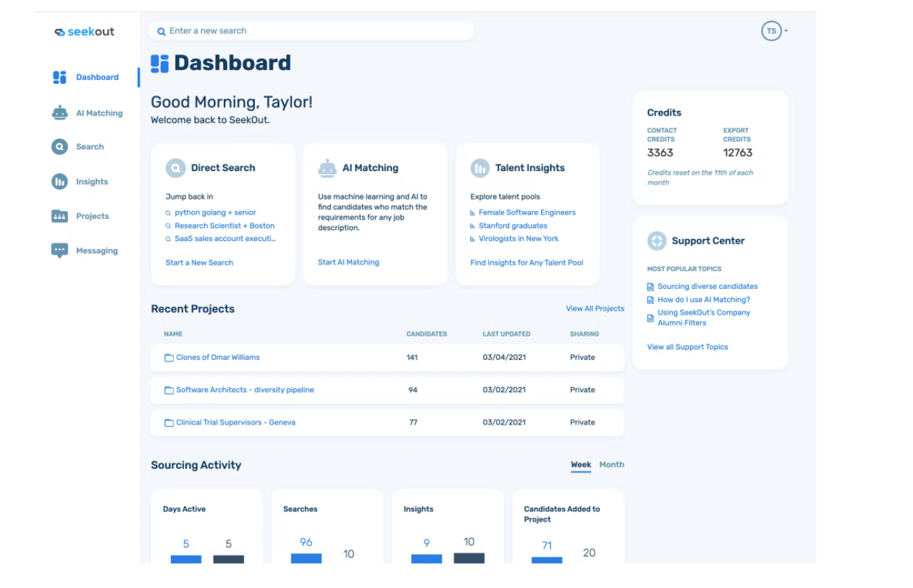This screenshot has width=913, height=588.
Task: Open Sourcing diverse candidates topic
Action: point(708,287)
